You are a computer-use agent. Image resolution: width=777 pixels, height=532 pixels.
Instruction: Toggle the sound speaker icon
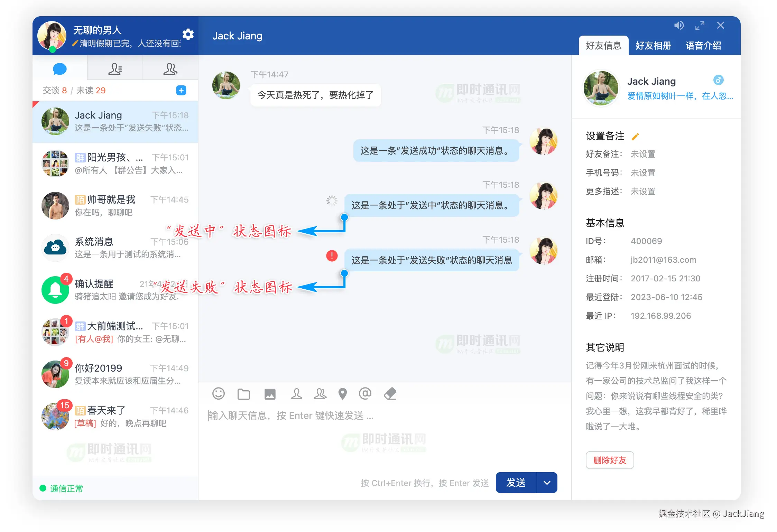[678, 25]
